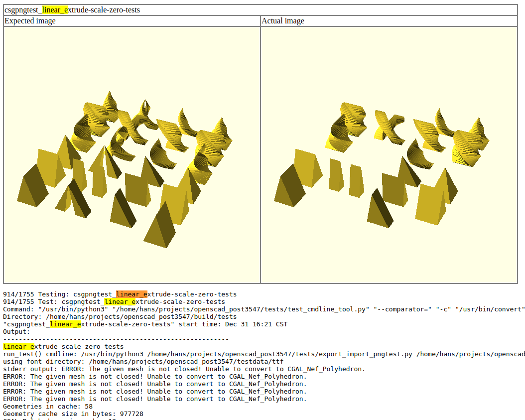The height and width of the screenshot is (420, 525).
Task: Click the 'stderr output: ERROR:' log line
Action: [x=184, y=369]
